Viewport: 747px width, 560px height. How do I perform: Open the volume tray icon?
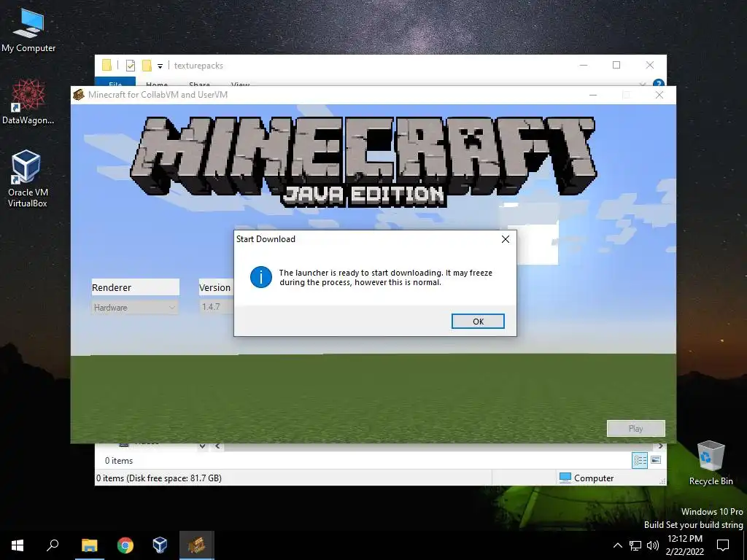click(x=653, y=545)
